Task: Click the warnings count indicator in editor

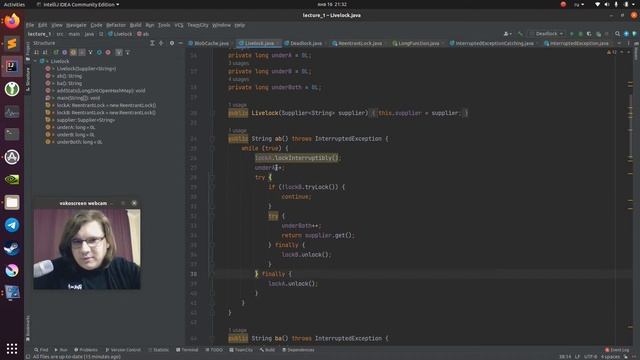Action: pyautogui.click(x=612, y=52)
